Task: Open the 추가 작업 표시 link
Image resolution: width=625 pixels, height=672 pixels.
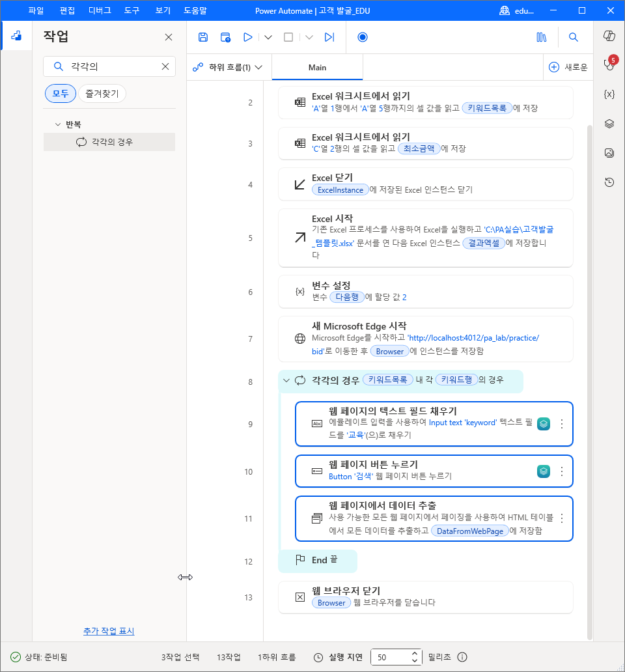Action: (109, 631)
